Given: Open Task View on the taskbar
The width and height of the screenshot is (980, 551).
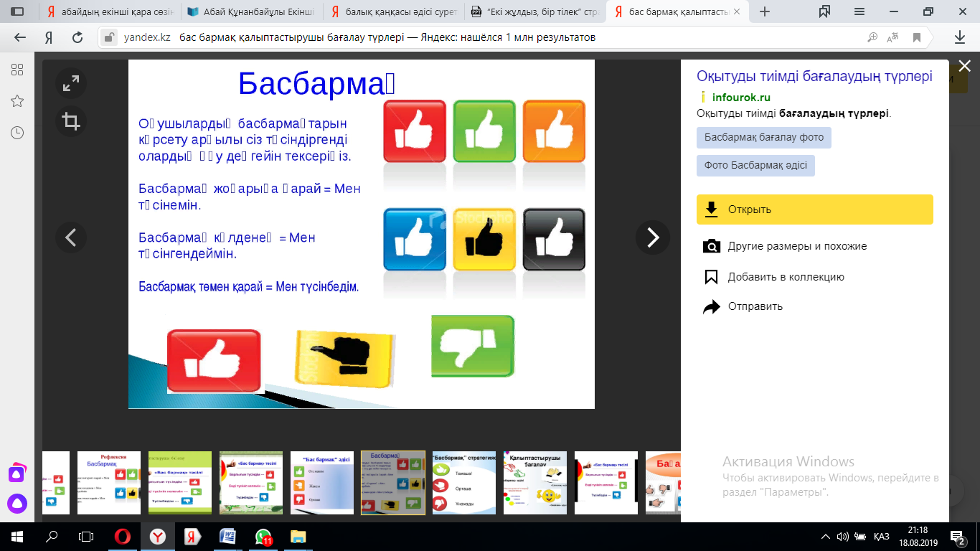Looking at the screenshot, I should (86, 537).
